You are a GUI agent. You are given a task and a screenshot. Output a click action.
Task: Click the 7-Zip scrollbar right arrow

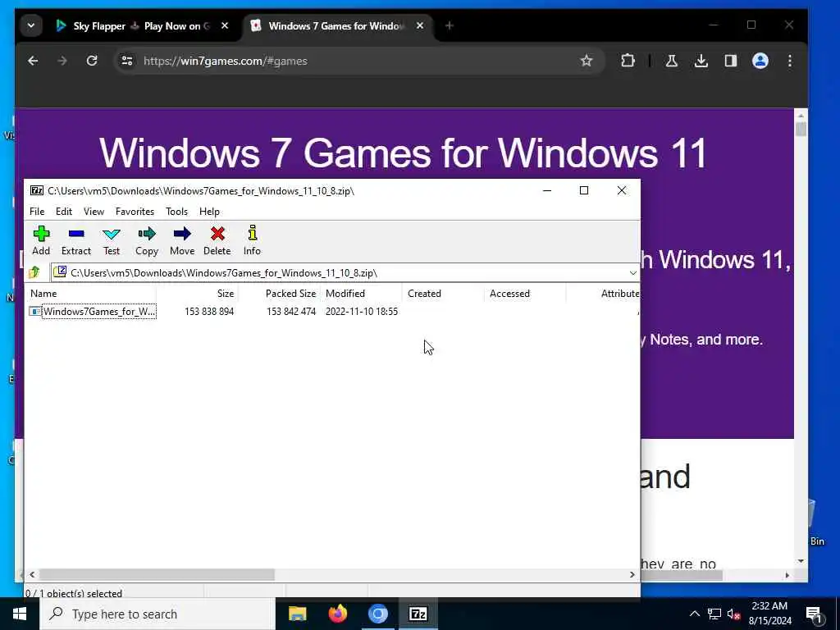tap(632, 575)
